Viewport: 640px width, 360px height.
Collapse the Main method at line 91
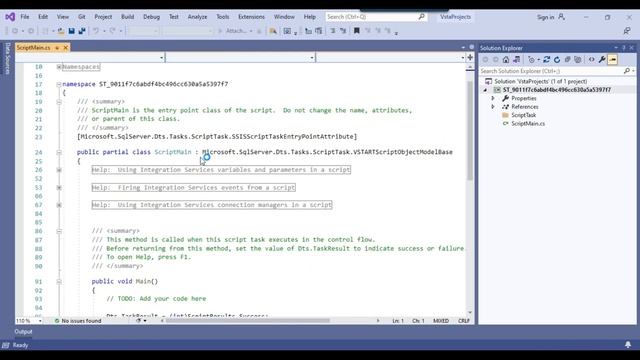tap(59, 282)
